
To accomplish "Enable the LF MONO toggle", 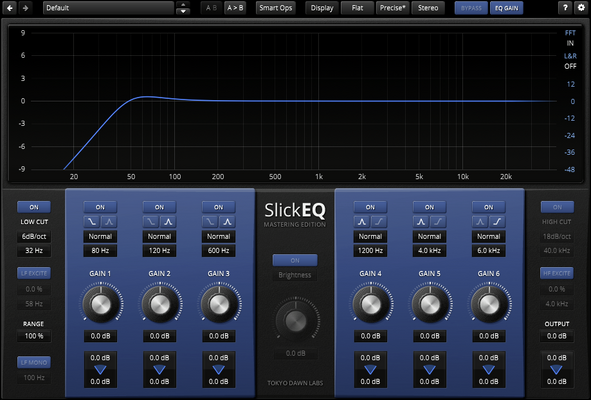I will tap(34, 362).
